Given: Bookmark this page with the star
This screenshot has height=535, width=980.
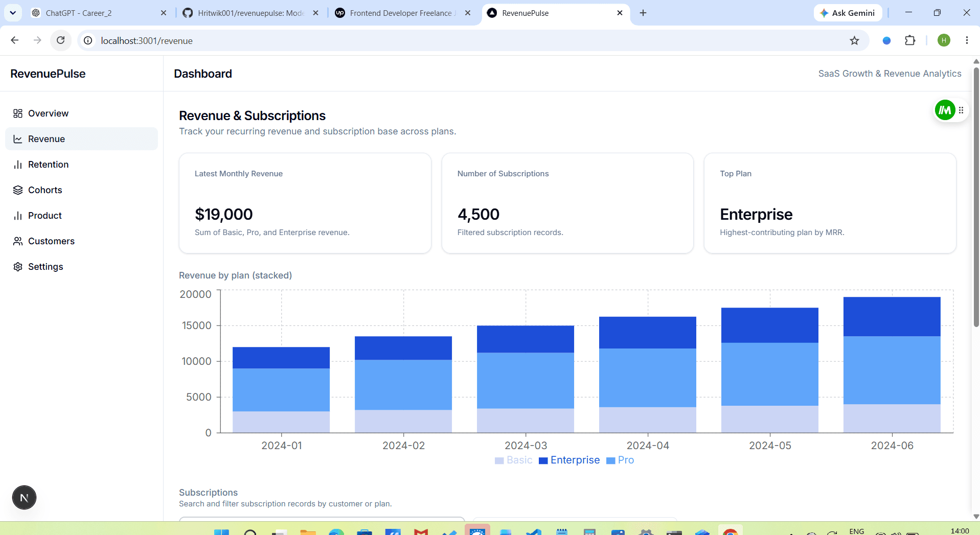Looking at the screenshot, I should click(854, 40).
